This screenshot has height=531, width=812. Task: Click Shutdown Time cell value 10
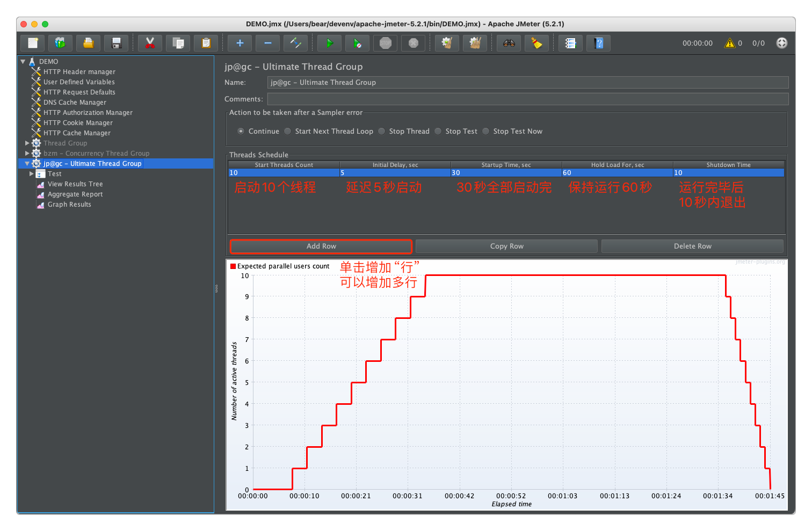point(729,172)
